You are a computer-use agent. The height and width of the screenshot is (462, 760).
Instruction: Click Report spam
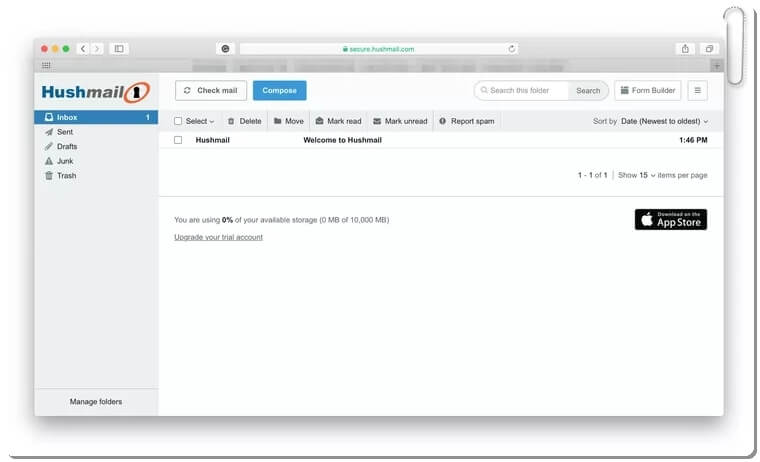tap(467, 121)
